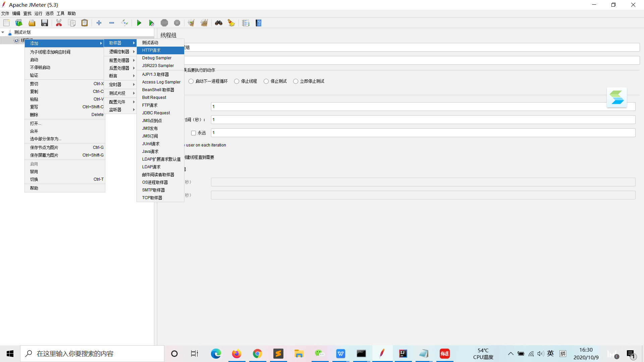Screen dimensions: 644x362
Task: Open Search with binoculars icon
Action: click(219, 23)
